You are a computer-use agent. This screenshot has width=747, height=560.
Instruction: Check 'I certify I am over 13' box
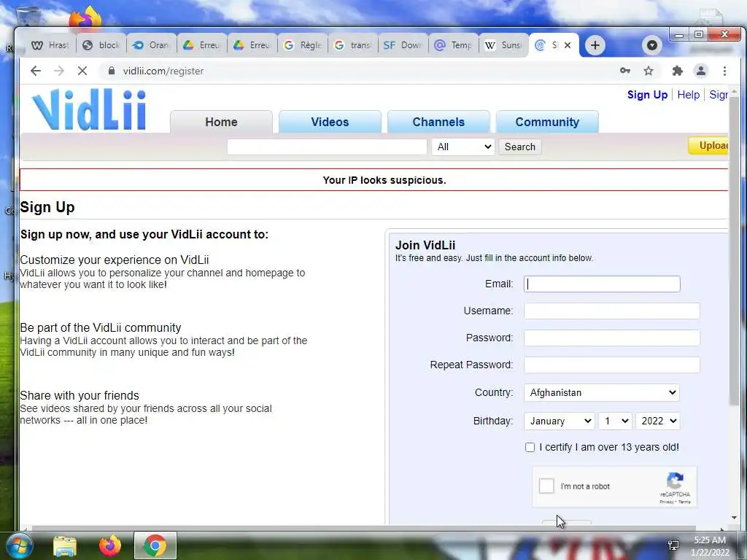click(x=530, y=447)
